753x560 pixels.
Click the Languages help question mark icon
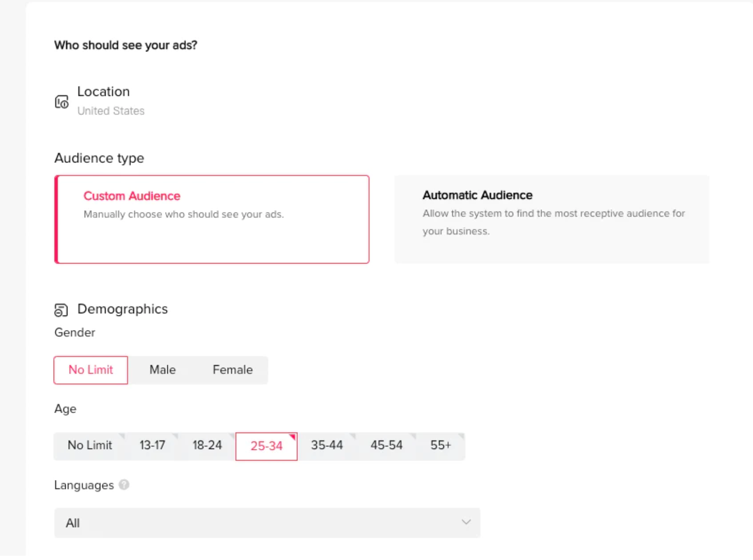click(124, 485)
